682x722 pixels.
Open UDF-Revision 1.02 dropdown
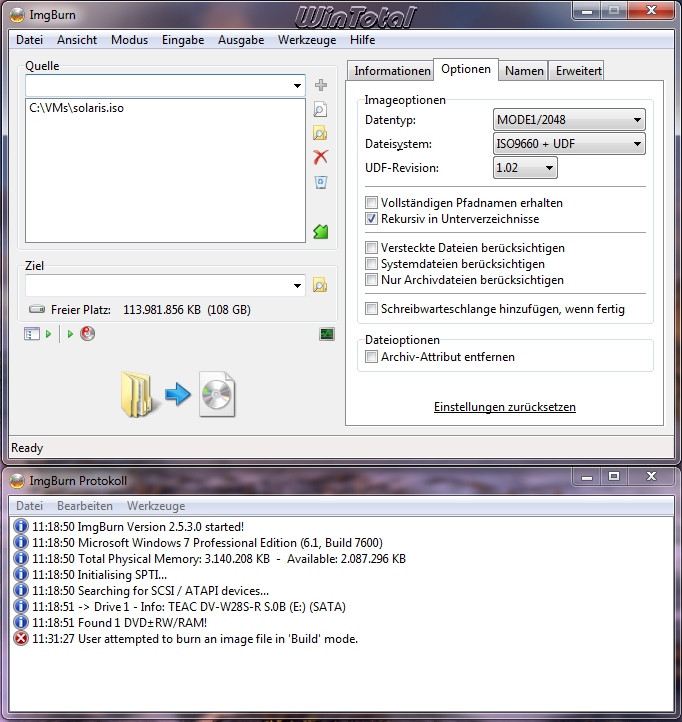(525, 168)
